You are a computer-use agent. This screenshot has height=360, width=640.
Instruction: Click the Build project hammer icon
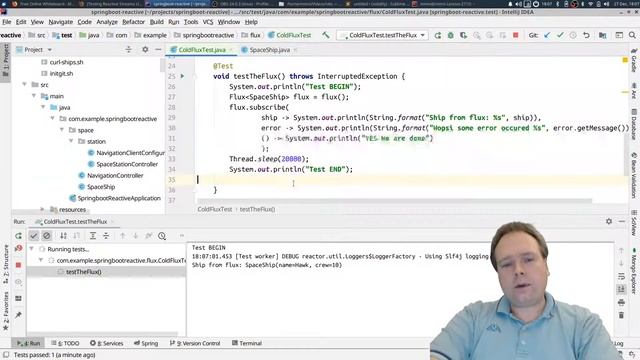point(325,35)
